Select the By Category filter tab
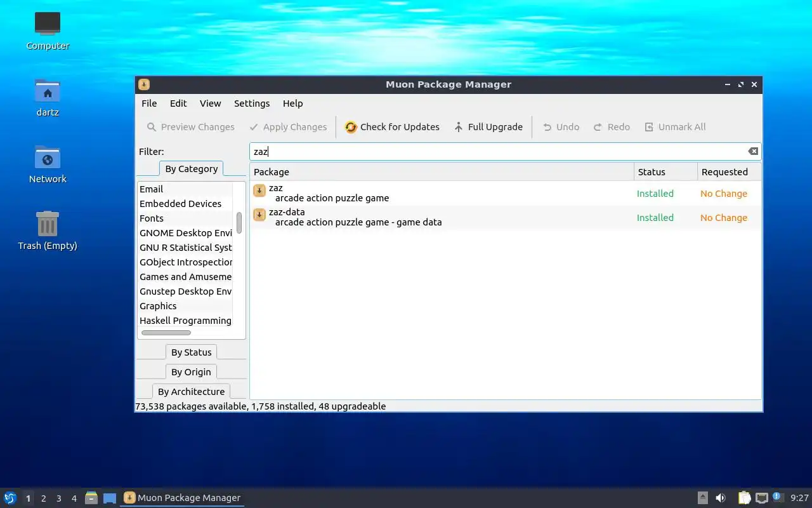This screenshot has width=812, height=508. pos(191,169)
